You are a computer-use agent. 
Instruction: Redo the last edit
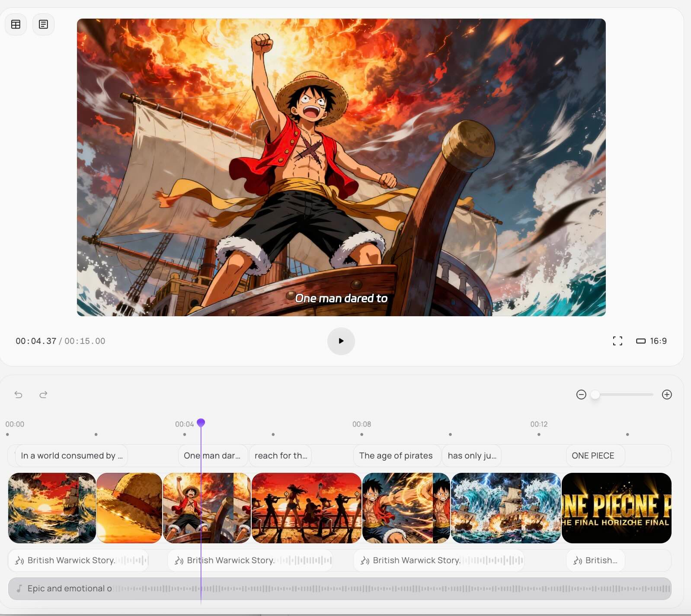click(x=43, y=395)
